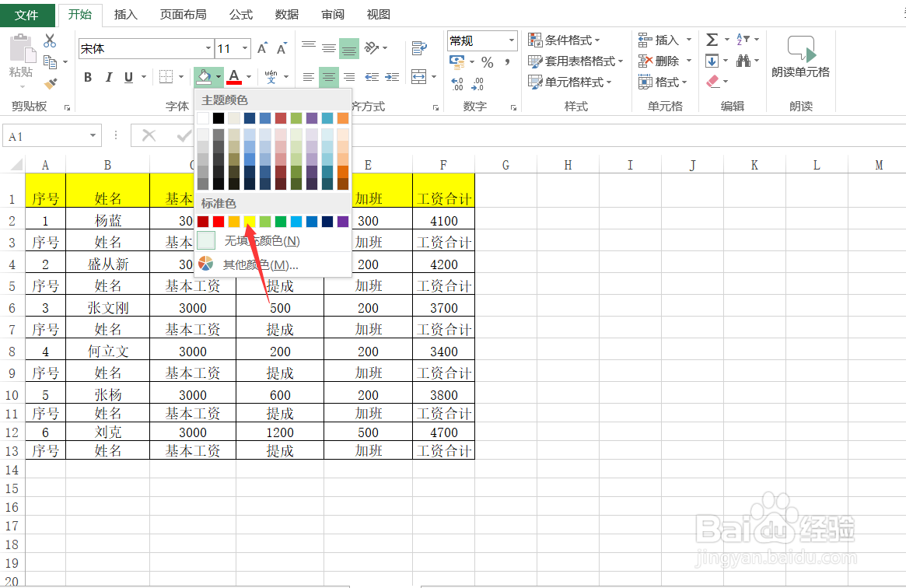Image resolution: width=906 pixels, height=588 pixels.
Task: Toggle align text left
Action: coord(309,77)
